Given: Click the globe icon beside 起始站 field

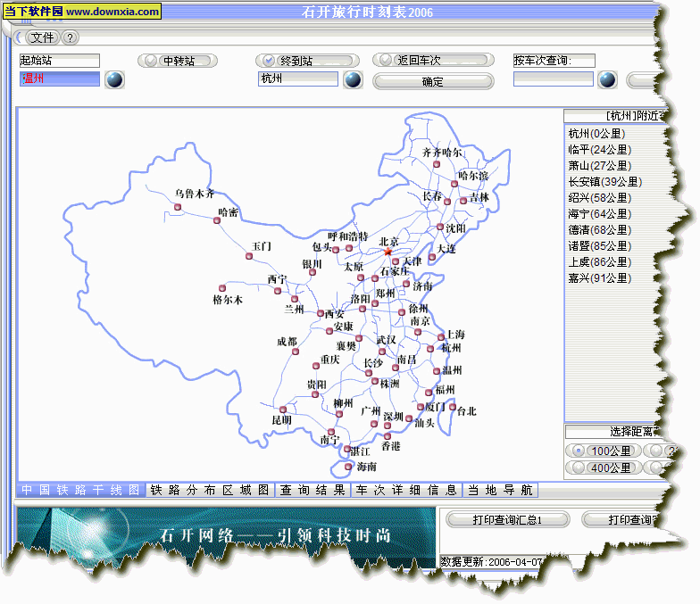Looking at the screenshot, I should click(114, 79).
